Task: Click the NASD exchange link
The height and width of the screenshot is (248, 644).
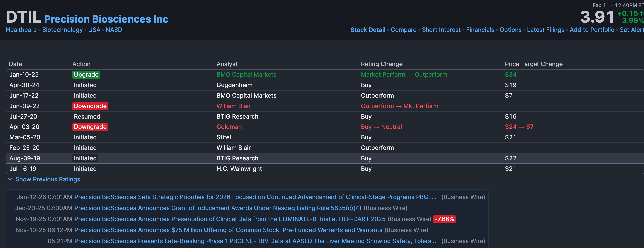Action: pyautogui.click(x=114, y=30)
